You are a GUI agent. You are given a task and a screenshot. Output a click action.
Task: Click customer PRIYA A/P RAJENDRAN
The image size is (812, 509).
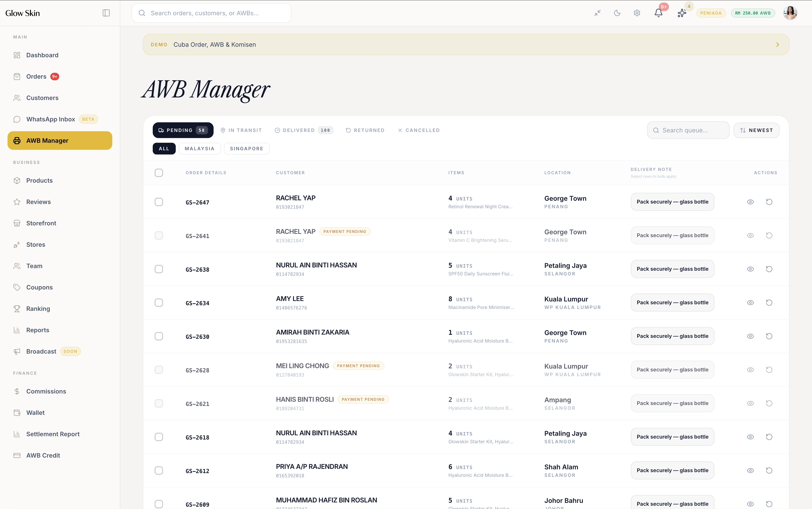point(312,467)
